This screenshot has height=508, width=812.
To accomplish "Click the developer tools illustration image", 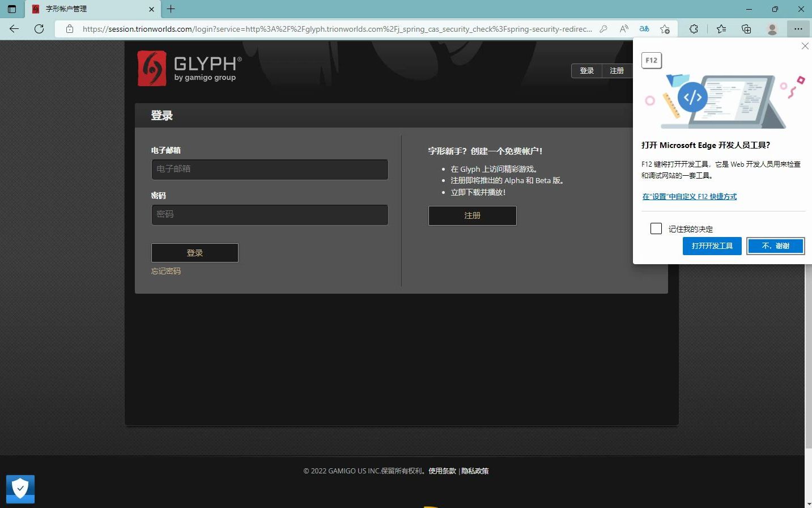I will 725,101.
